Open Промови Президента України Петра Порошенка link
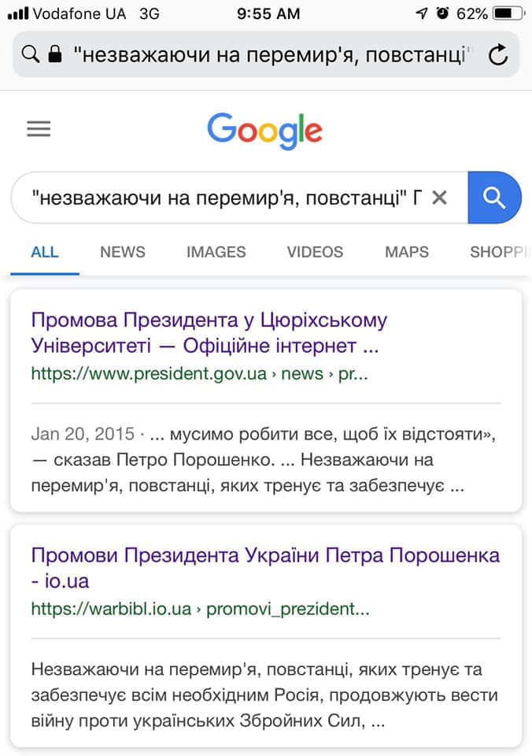This screenshot has height=756, width=532. click(x=265, y=567)
